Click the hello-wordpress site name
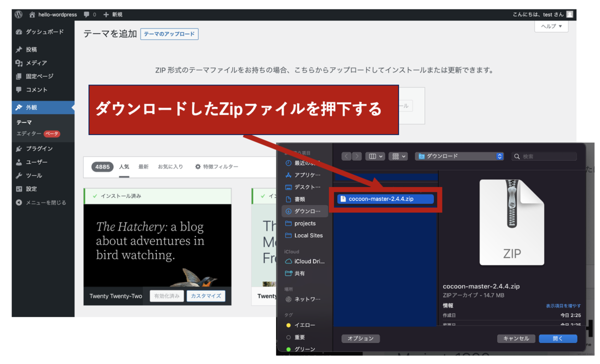 point(57,14)
